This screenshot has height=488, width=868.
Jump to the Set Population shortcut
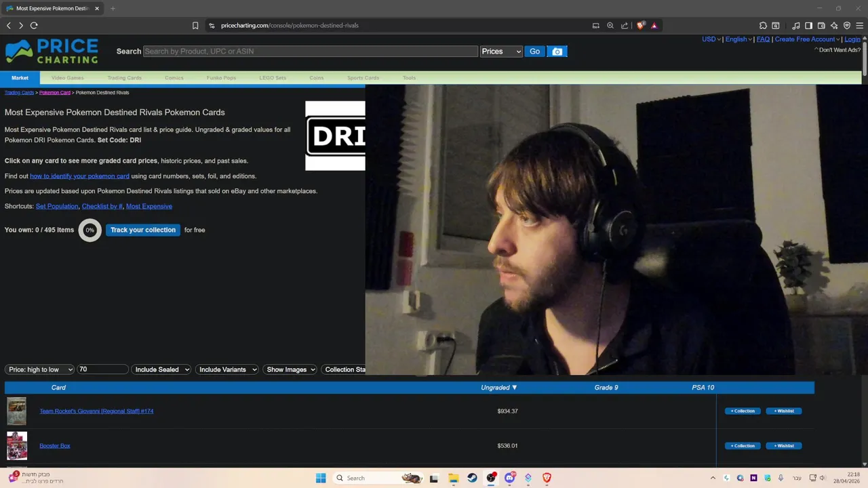coord(57,206)
